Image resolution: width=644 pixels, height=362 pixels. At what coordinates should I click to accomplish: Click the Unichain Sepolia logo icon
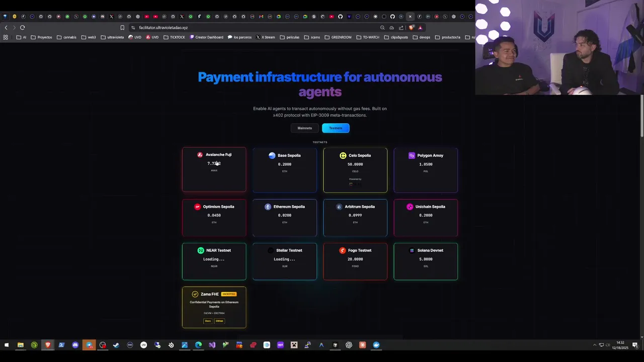click(x=410, y=207)
